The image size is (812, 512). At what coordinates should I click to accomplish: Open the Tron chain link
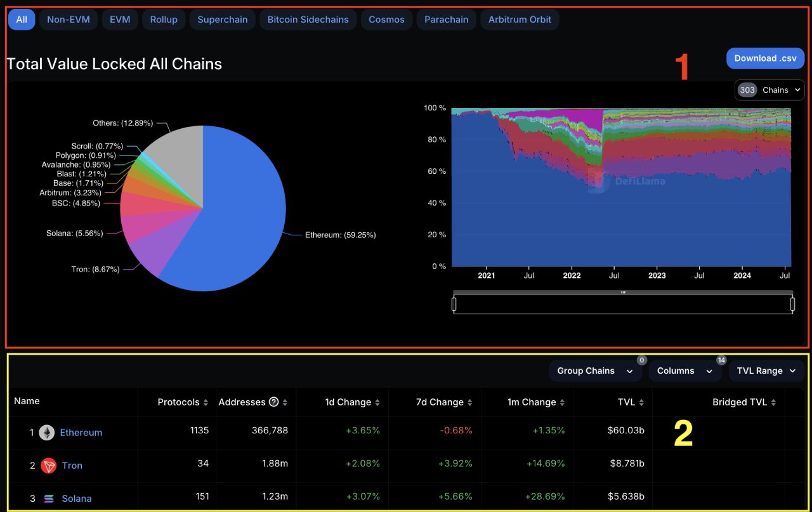pos(72,466)
